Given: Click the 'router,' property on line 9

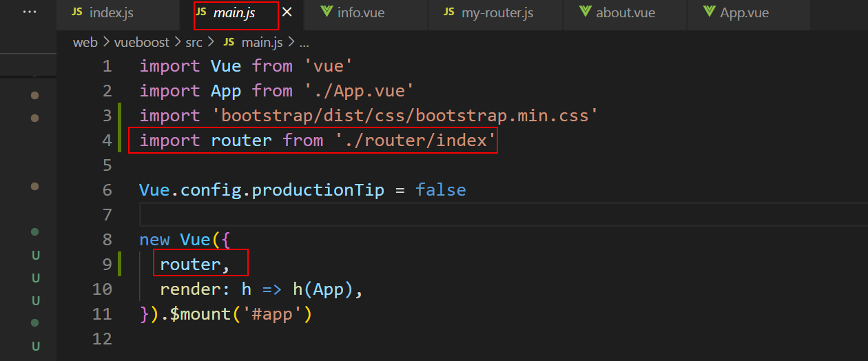Looking at the screenshot, I should point(194,265).
